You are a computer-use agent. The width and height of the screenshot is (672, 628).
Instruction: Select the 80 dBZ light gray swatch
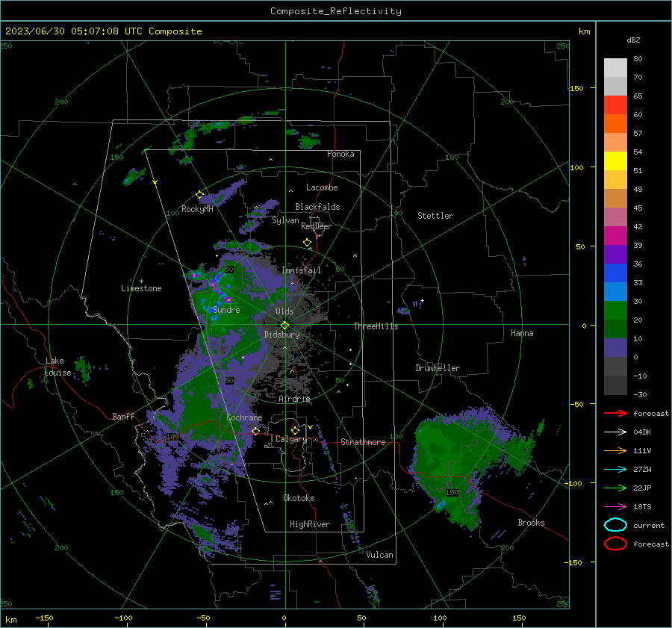pyautogui.click(x=615, y=67)
